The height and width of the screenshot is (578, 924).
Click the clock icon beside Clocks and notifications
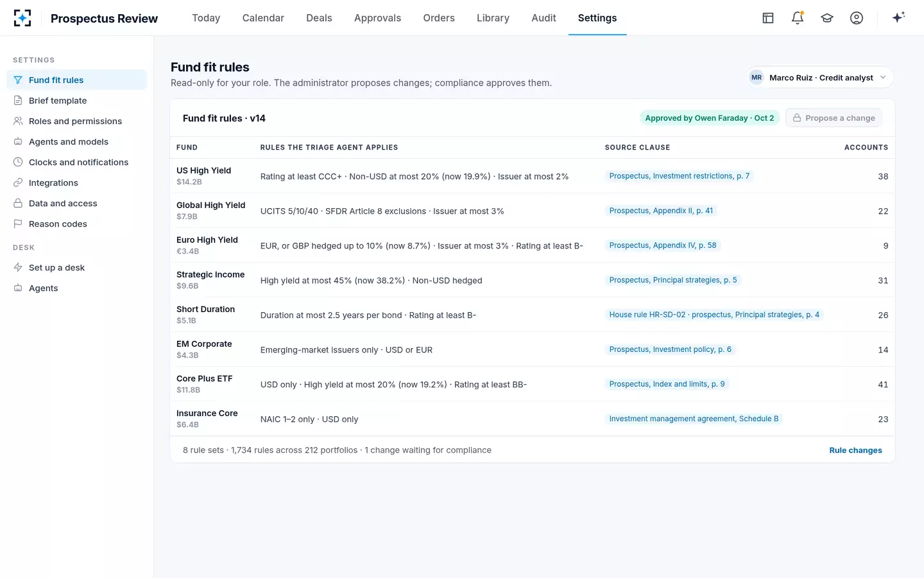(18, 162)
